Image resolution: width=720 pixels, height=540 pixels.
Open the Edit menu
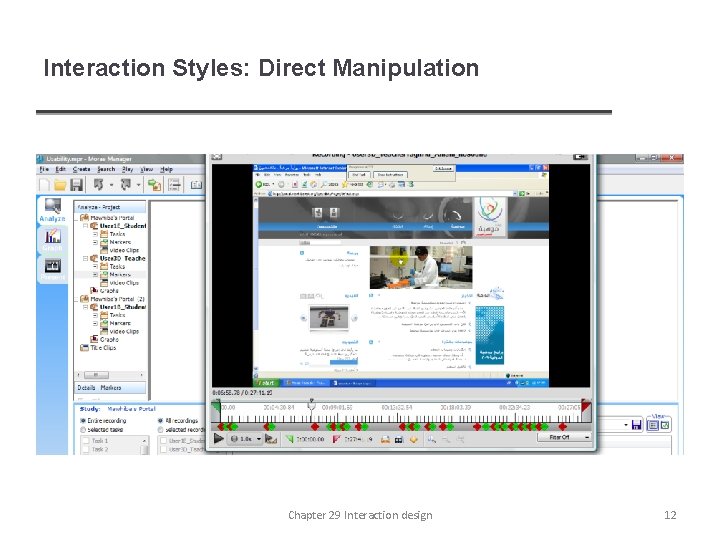[x=61, y=169]
